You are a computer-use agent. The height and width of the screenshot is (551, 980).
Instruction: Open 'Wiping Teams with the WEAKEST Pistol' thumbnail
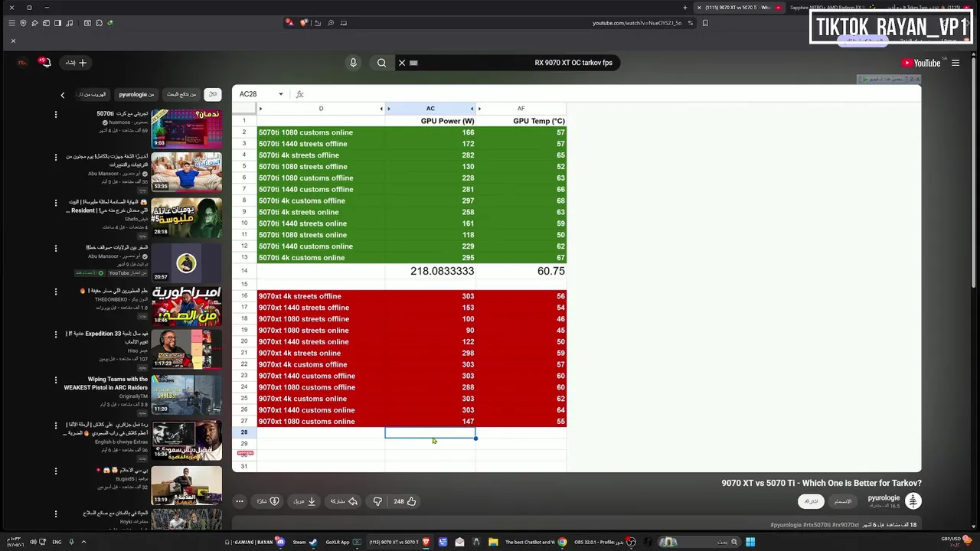pos(186,394)
